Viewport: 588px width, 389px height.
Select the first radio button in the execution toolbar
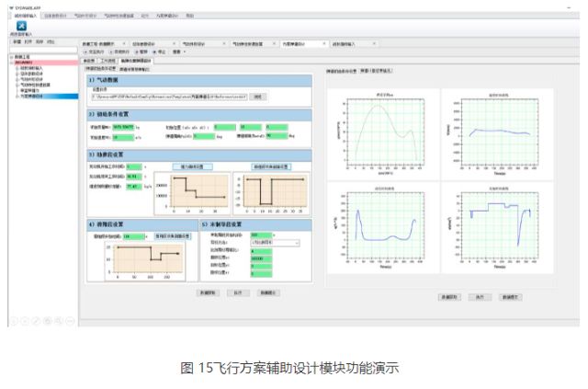(x=85, y=51)
